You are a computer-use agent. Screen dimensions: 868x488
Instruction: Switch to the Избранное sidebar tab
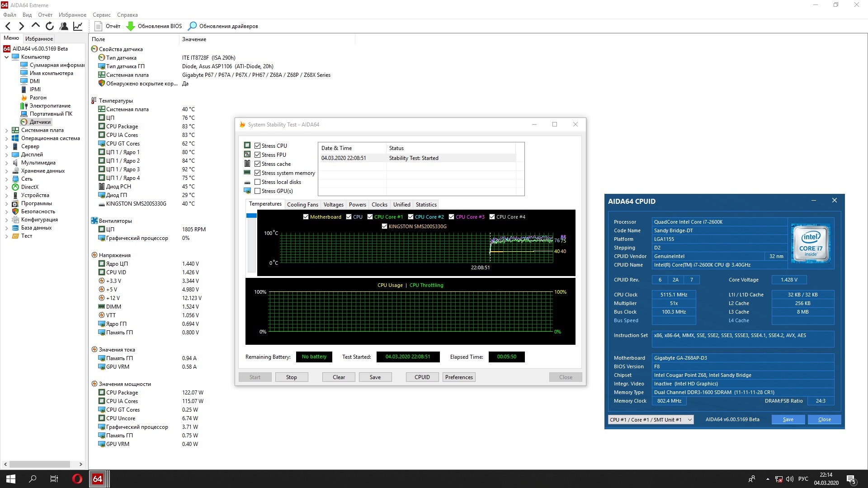click(39, 39)
